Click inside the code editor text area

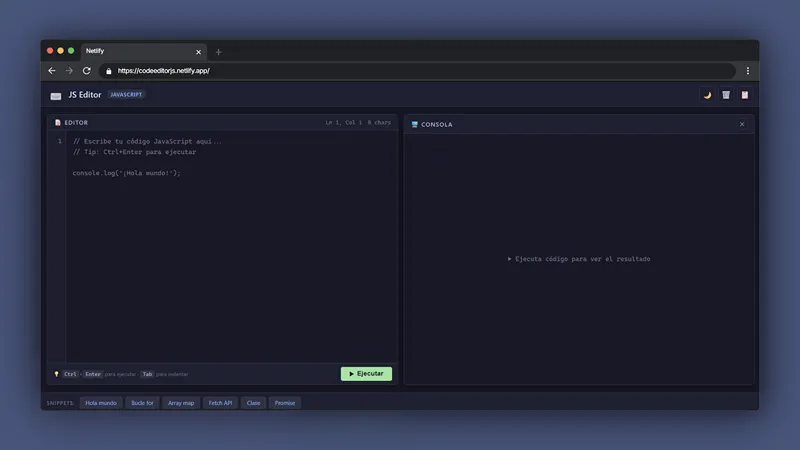tap(232, 247)
